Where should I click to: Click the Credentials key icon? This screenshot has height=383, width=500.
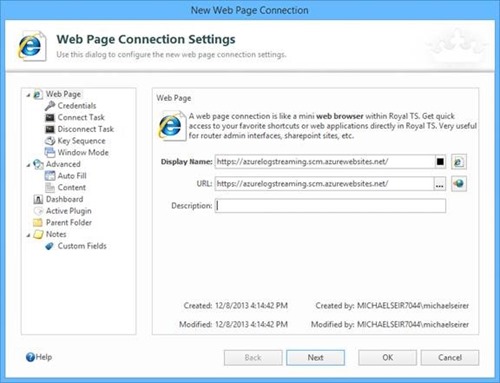coord(50,106)
